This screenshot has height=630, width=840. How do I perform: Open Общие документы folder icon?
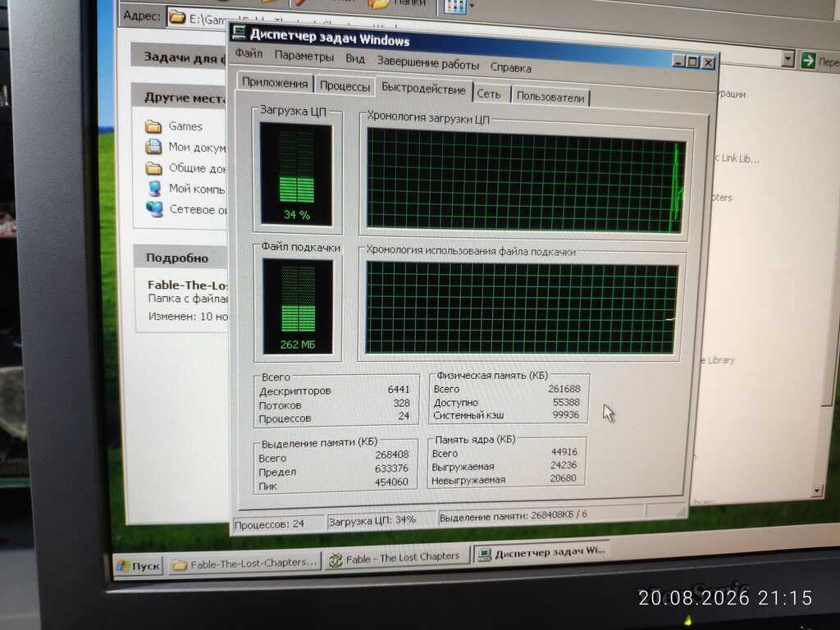pos(153,168)
